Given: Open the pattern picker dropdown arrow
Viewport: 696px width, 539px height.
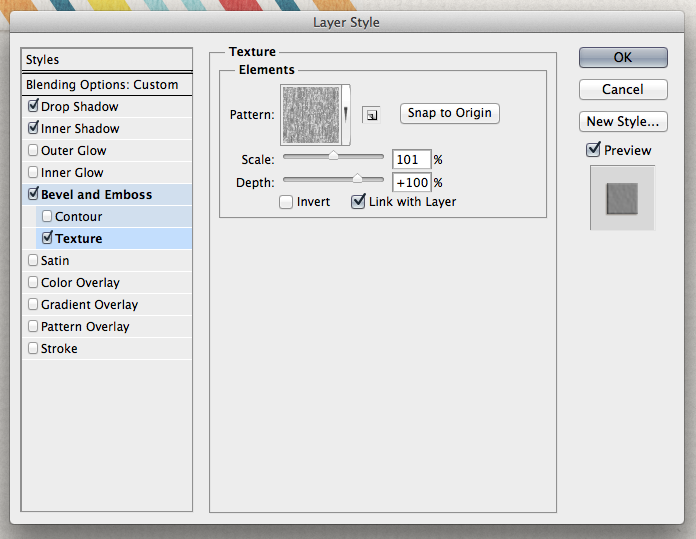Looking at the screenshot, I should pos(346,115).
